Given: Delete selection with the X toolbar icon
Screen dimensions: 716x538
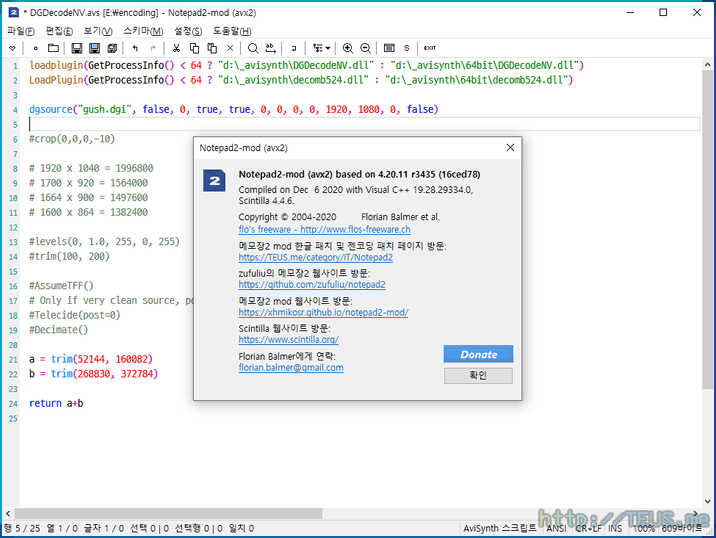Looking at the screenshot, I should [x=230, y=48].
